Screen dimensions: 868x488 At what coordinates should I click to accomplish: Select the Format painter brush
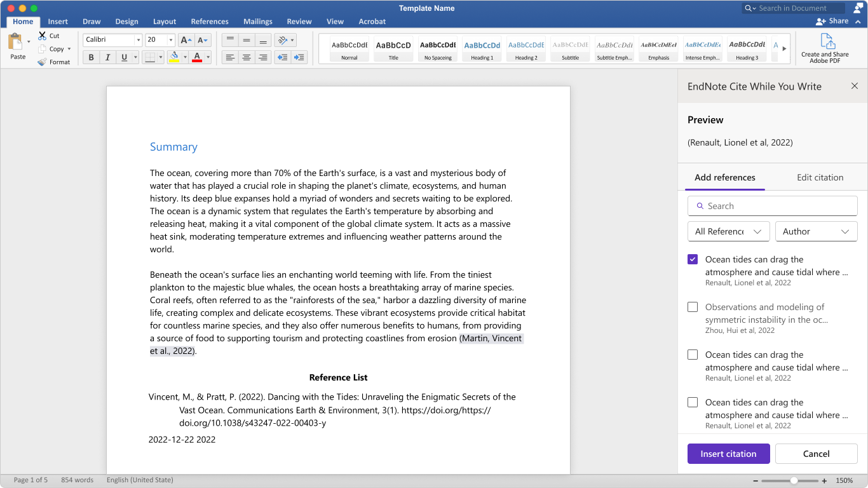pos(42,62)
